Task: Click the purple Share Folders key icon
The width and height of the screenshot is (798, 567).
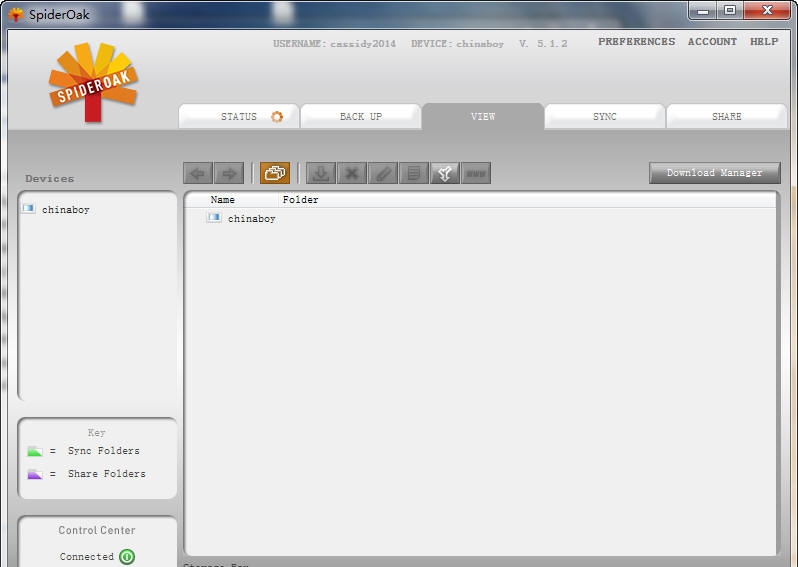Action: 35,474
